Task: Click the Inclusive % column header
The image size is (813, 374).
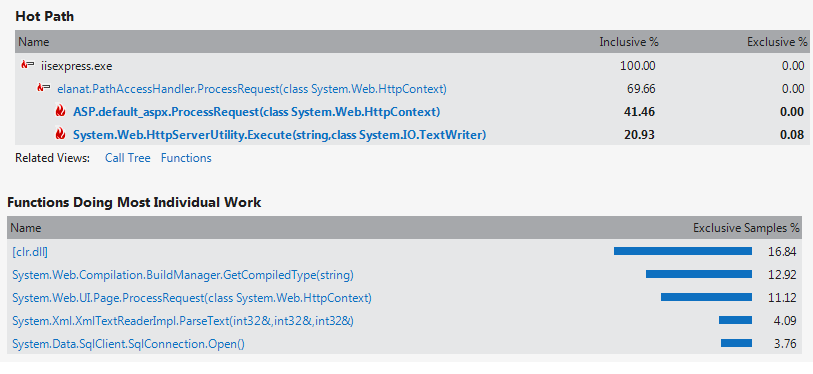Action: tap(629, 42)
